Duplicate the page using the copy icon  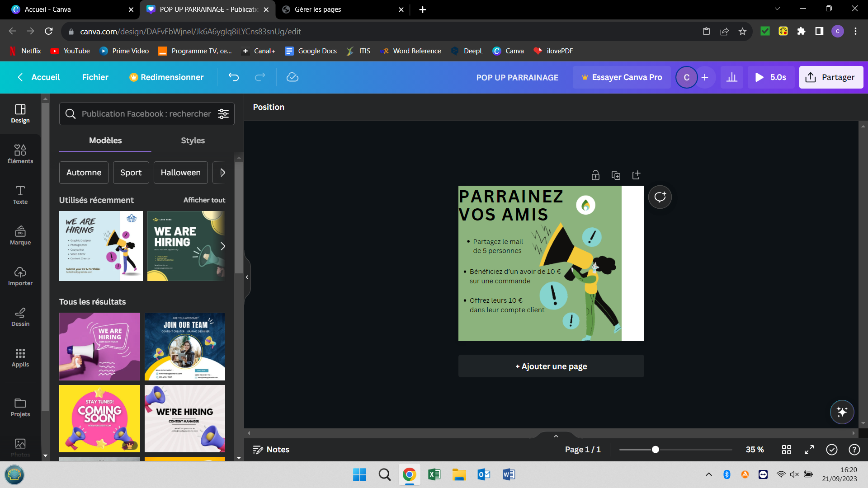[x=616, y=175]
